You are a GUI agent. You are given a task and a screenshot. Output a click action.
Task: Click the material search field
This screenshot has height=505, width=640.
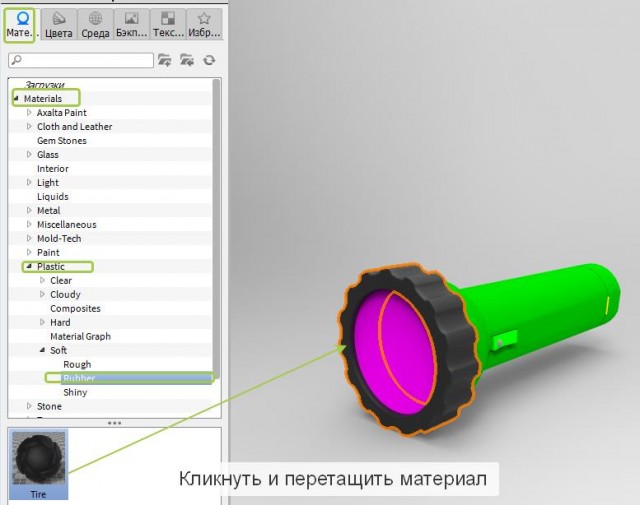(x=81, y=60)
